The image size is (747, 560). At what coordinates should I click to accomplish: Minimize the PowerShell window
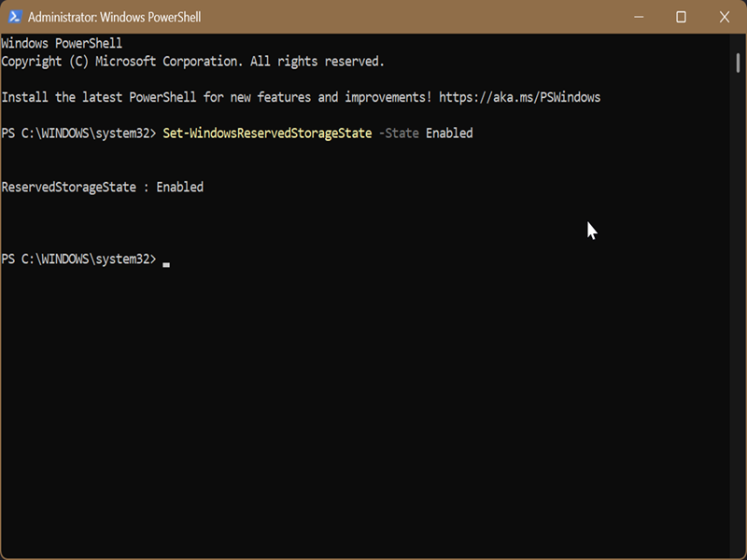639,17
